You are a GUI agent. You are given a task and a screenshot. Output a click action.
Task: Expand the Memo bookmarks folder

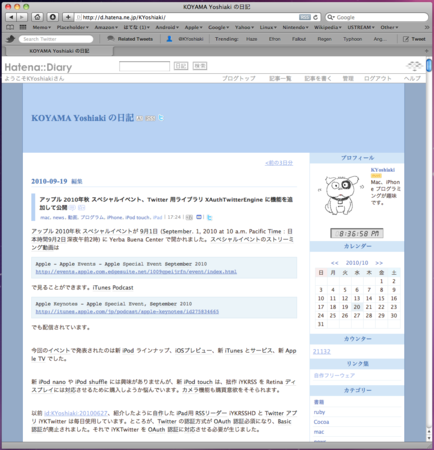[41, 27]
